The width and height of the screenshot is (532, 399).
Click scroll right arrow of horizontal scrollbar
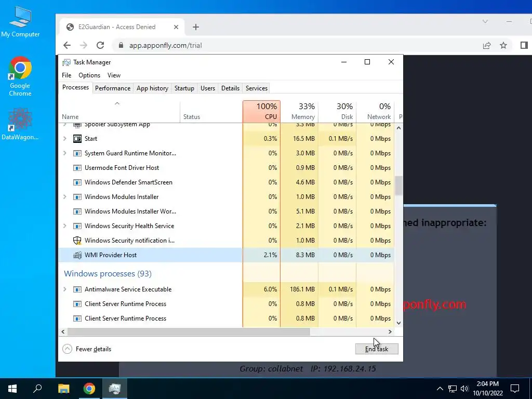click(390, 331)
